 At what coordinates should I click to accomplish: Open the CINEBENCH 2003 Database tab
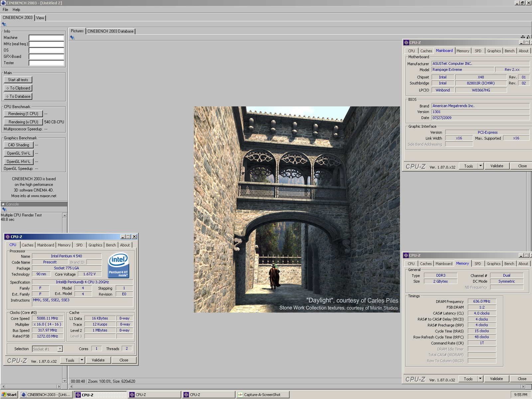coord(110,31)
